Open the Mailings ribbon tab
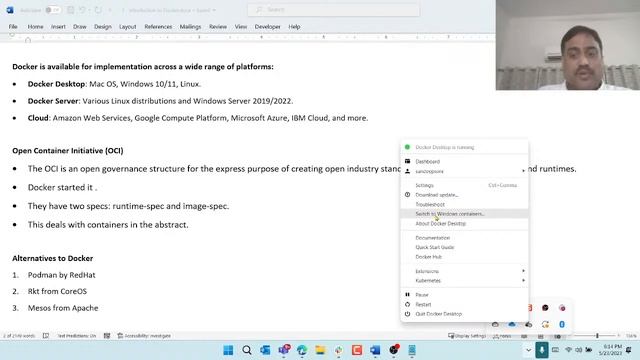 191,27
